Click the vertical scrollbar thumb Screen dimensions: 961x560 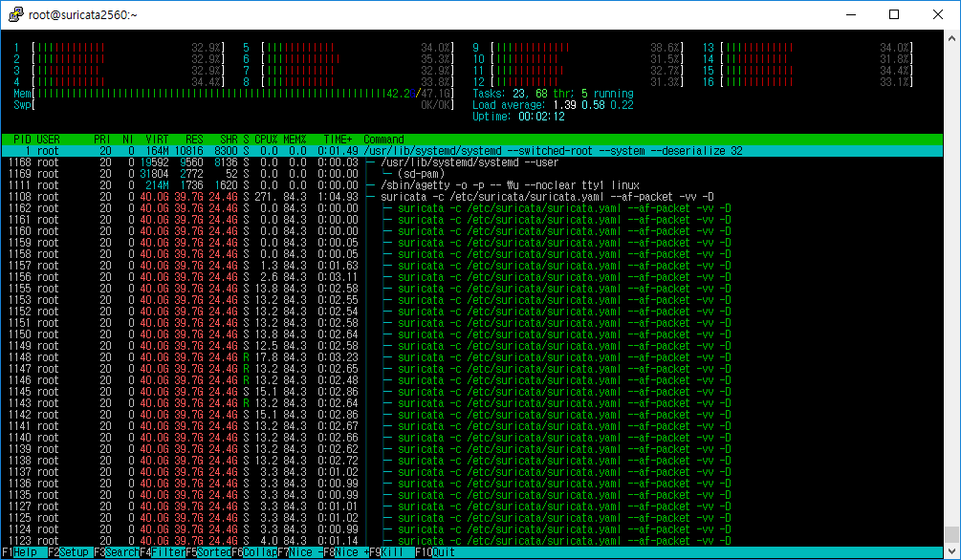pyautogui.click(x=951, y=534)
